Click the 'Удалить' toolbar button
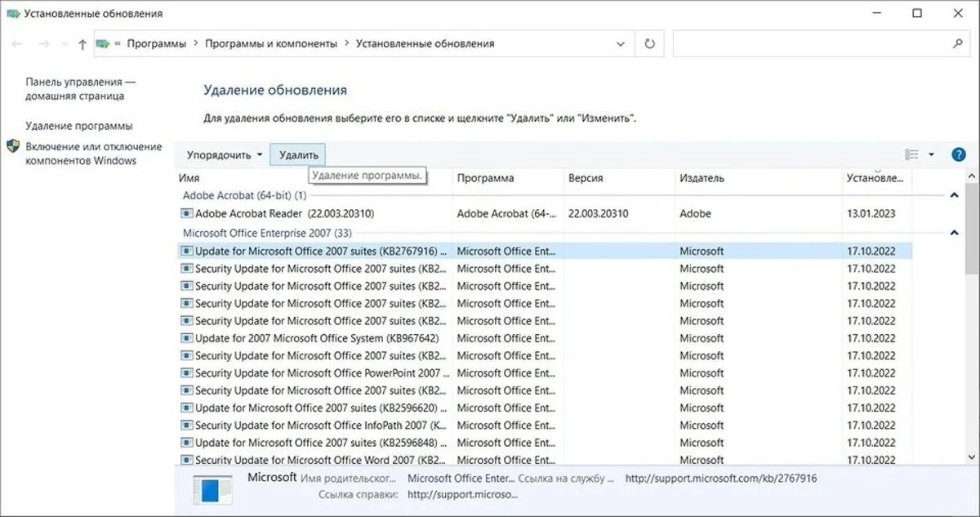This screenshot has height=517, width=980. point(298,154)
